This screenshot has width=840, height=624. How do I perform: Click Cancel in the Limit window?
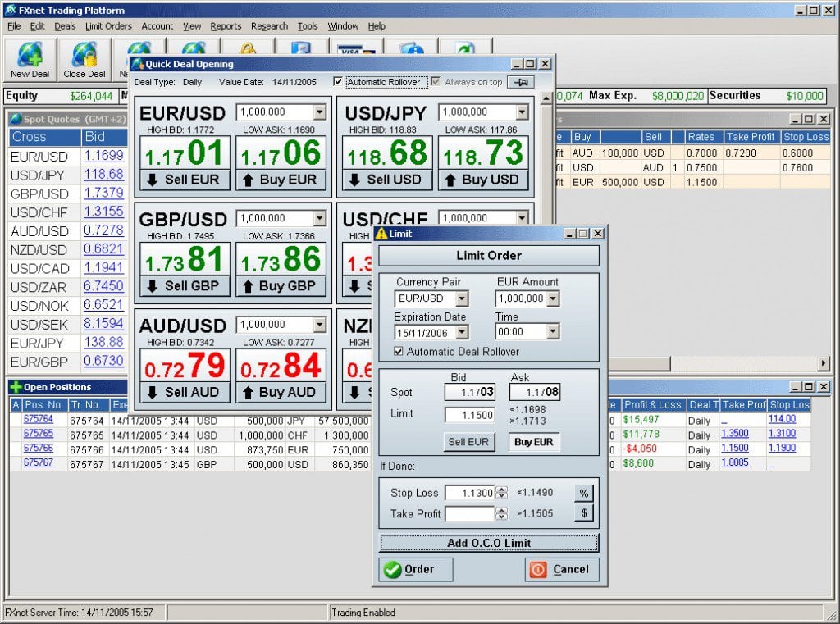[562, 569]
